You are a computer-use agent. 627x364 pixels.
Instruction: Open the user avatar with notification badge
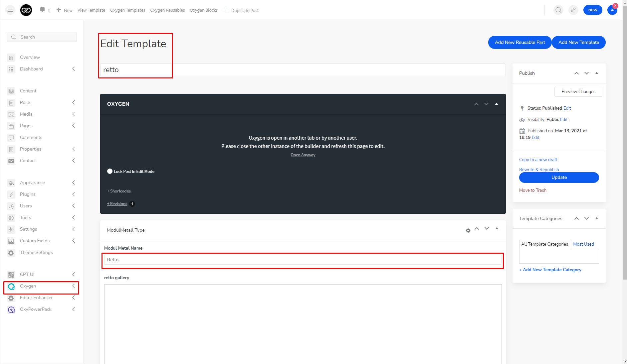point(612,10)
